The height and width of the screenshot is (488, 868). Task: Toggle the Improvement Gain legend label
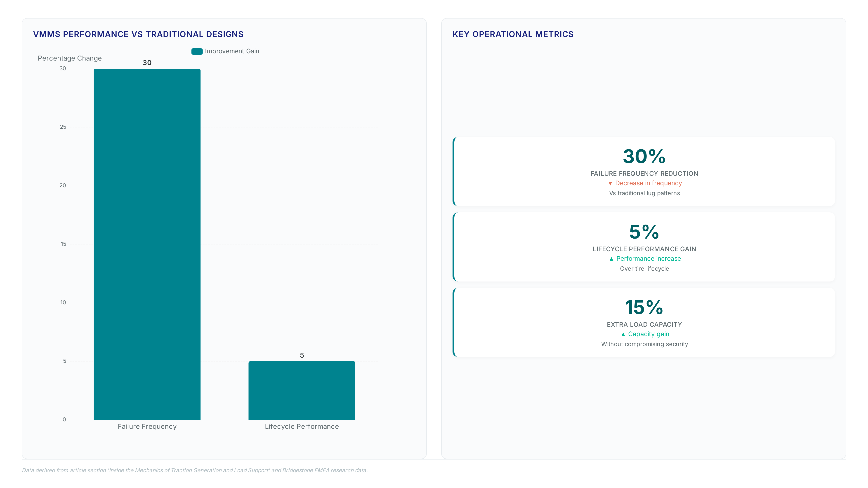[232, 51]
